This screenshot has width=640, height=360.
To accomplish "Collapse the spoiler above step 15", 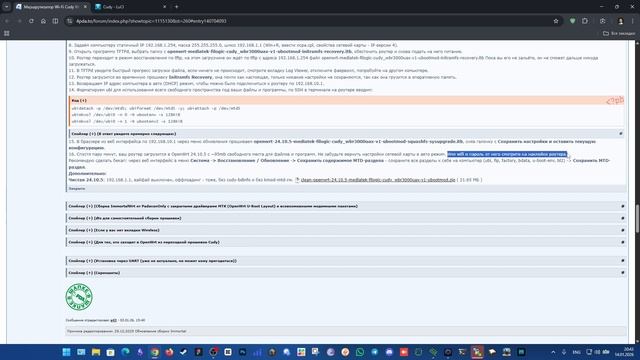I will 346,133.
